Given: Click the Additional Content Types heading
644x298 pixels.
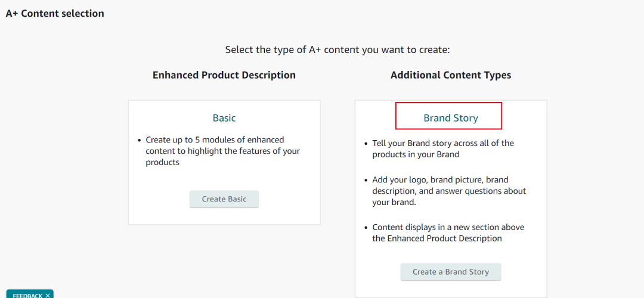Looking at the screenshot, I should click(451, 75).
